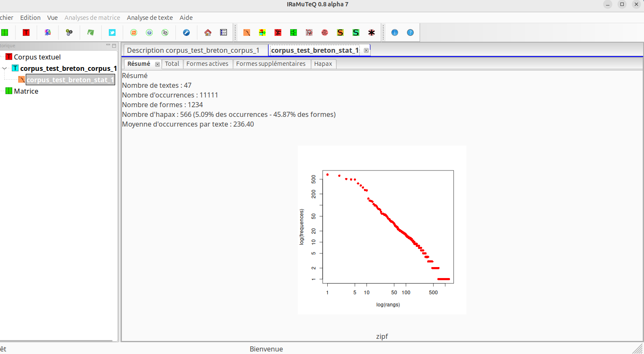Switch to the Hapax tab
This screenshot has height=354, width=644.
323,64
